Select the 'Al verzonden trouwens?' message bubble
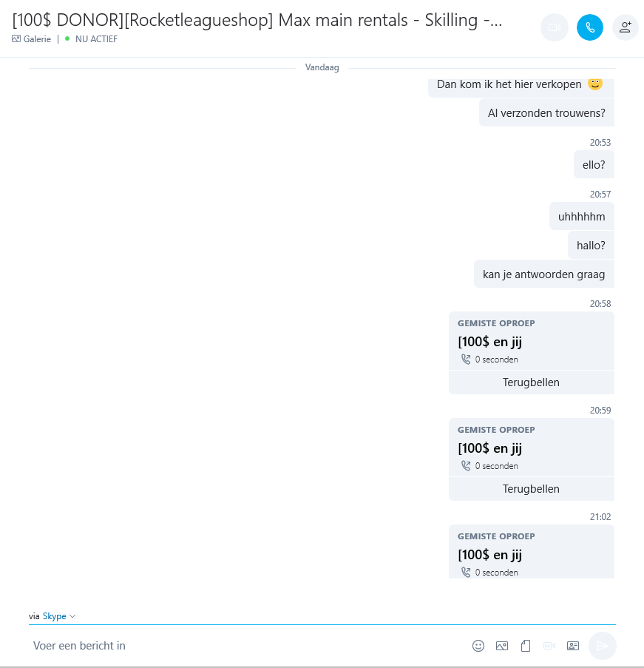Screen dimensions: 644x668 pyautogui.click(x=546, y=113)
